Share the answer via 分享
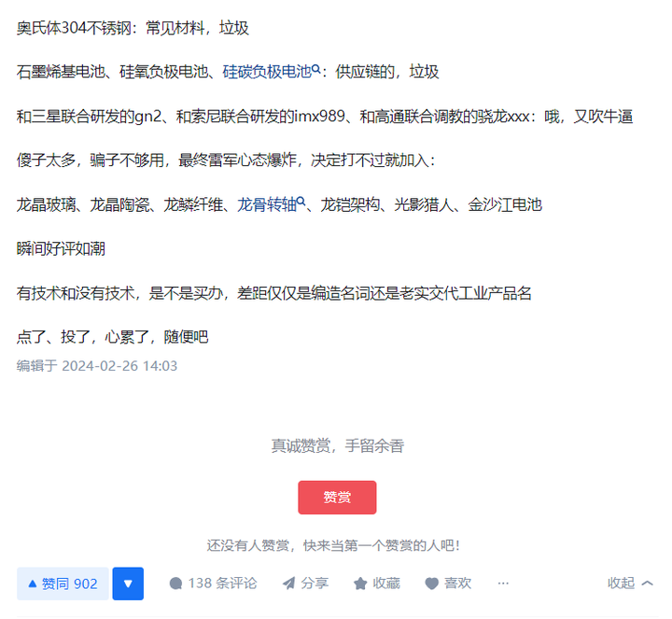 tap(305, 583)
